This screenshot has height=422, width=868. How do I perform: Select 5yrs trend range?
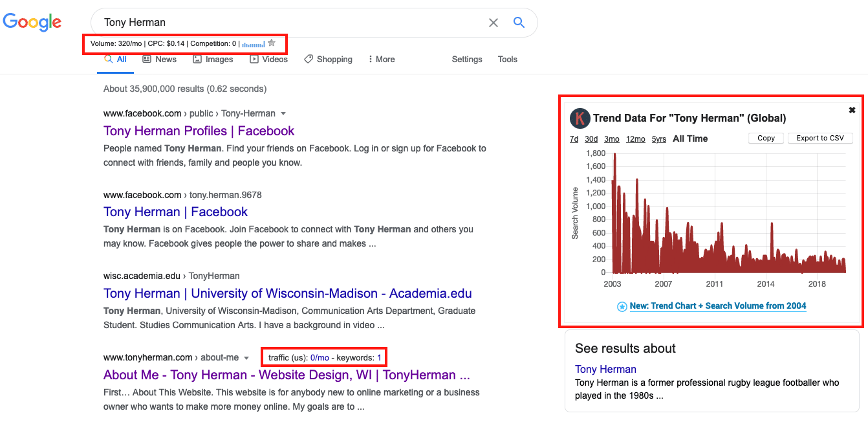659,139
